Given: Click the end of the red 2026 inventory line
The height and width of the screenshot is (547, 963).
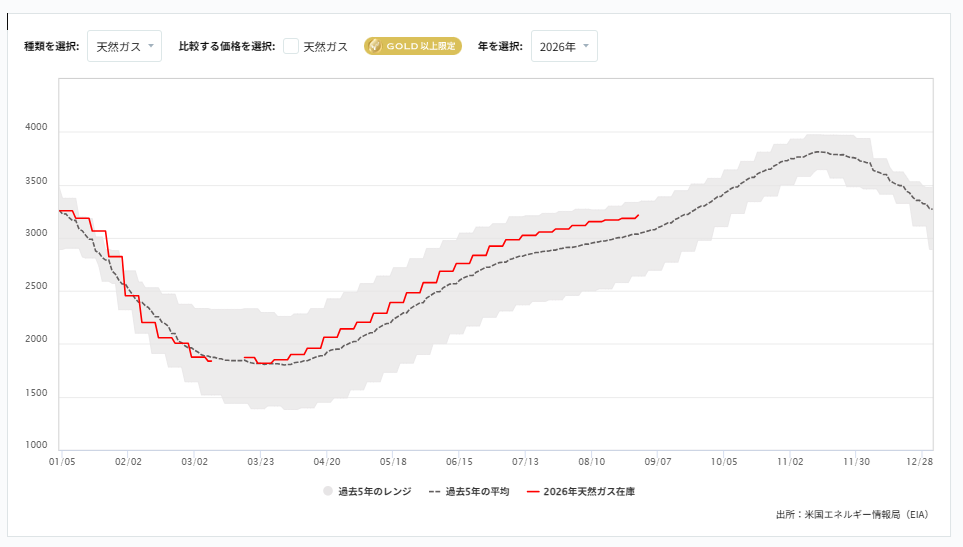Looking at the screenshot, I should 639,215.
